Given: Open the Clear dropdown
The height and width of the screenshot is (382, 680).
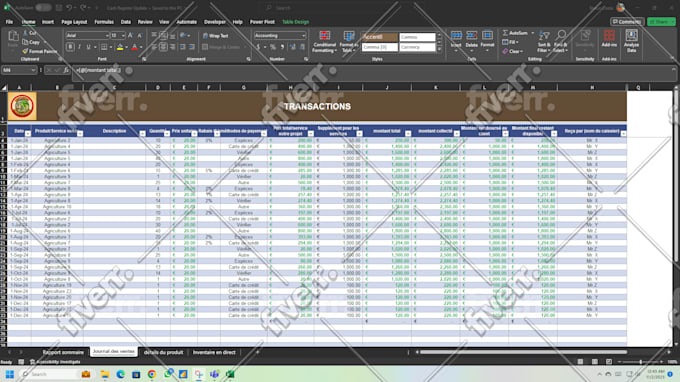Looking at the screenshot, I should (x=513, y=51).
